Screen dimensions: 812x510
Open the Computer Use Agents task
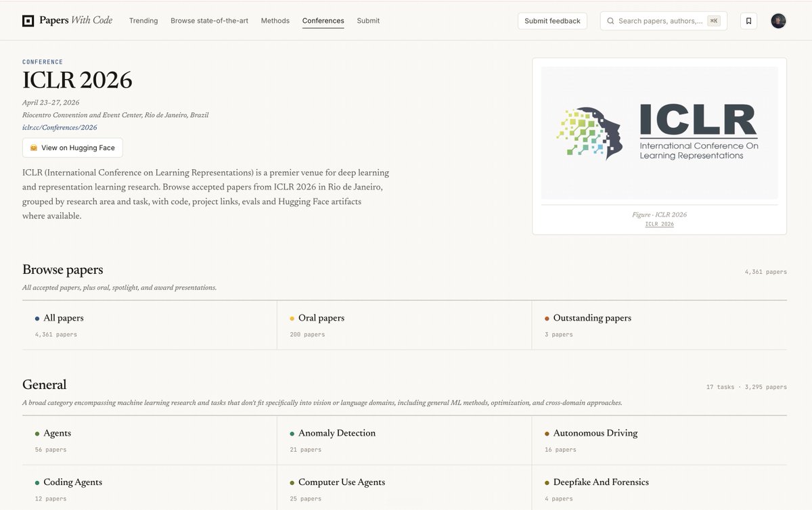pos(404,488)
